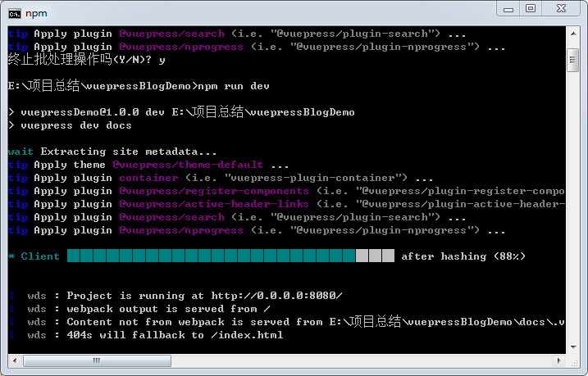Click '@vuepress/register-components' plugin name
The image size is (588, 376).
(x=214, y=191)
